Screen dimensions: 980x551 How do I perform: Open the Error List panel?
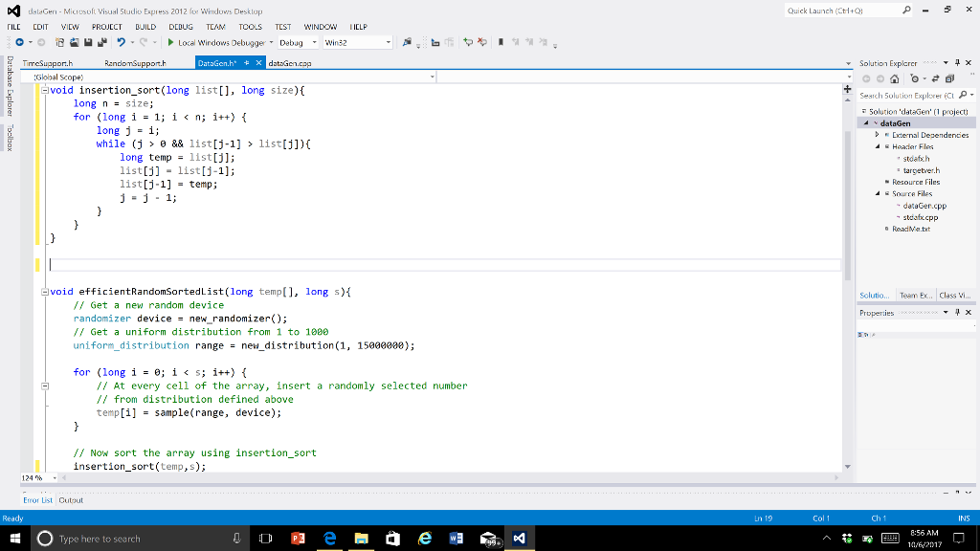[x=37, y=499]
